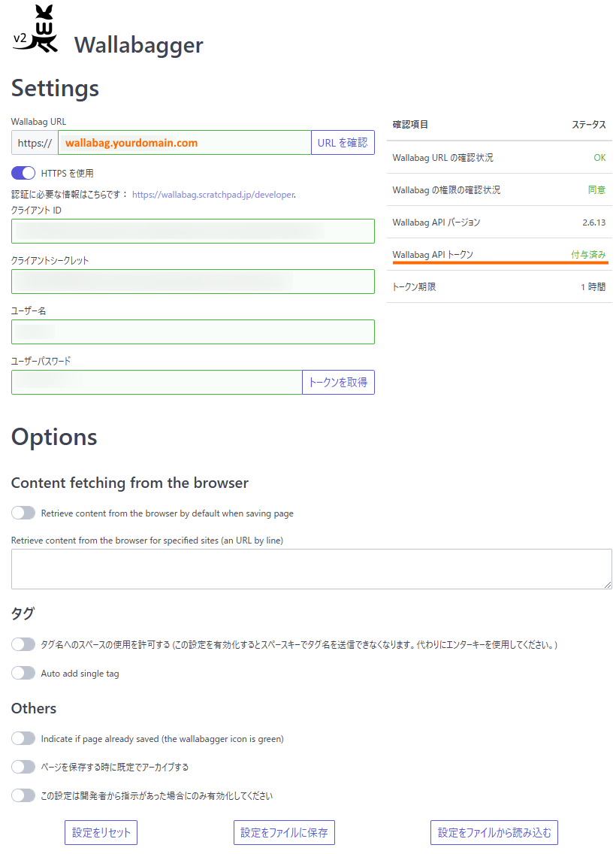
Task: Click the specified sites URL textarea
Action: click(x=311, y=569)
